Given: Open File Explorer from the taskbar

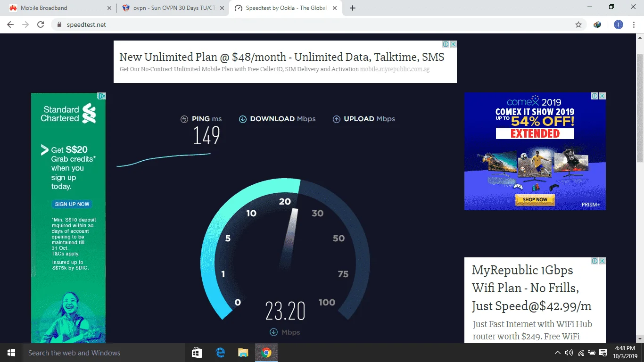Looking at the screenshot, I should point(243,353).
